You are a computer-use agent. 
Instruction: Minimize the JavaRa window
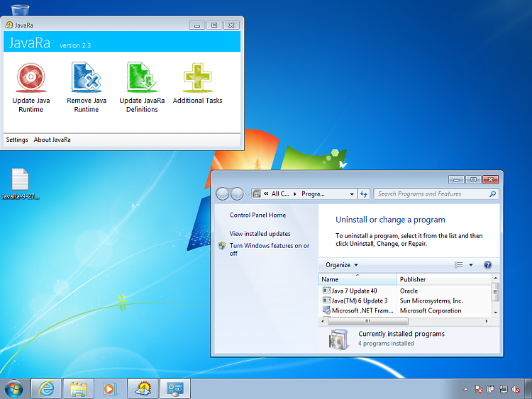click(x=197, y=25)
